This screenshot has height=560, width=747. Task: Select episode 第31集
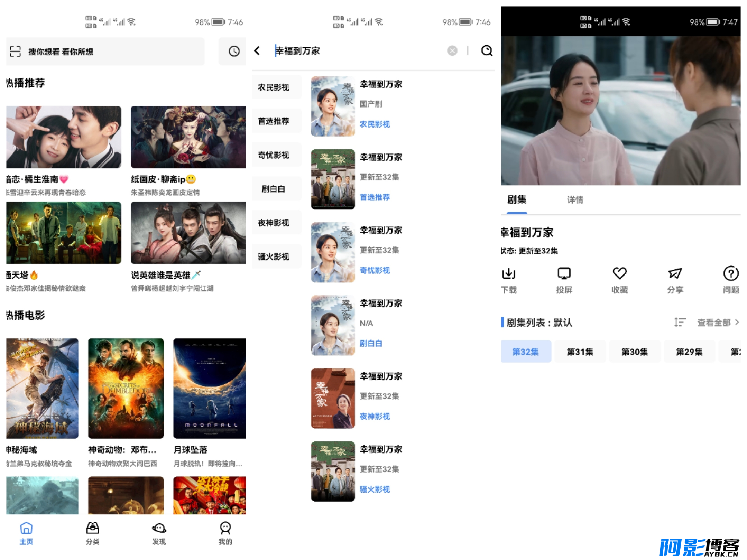click(580, 352)
